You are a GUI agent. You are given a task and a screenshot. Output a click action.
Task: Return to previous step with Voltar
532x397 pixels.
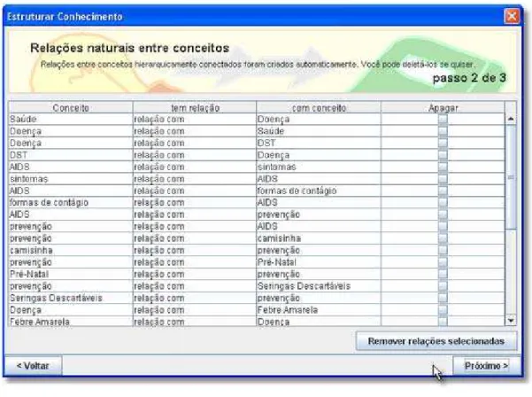coord(33,366)
